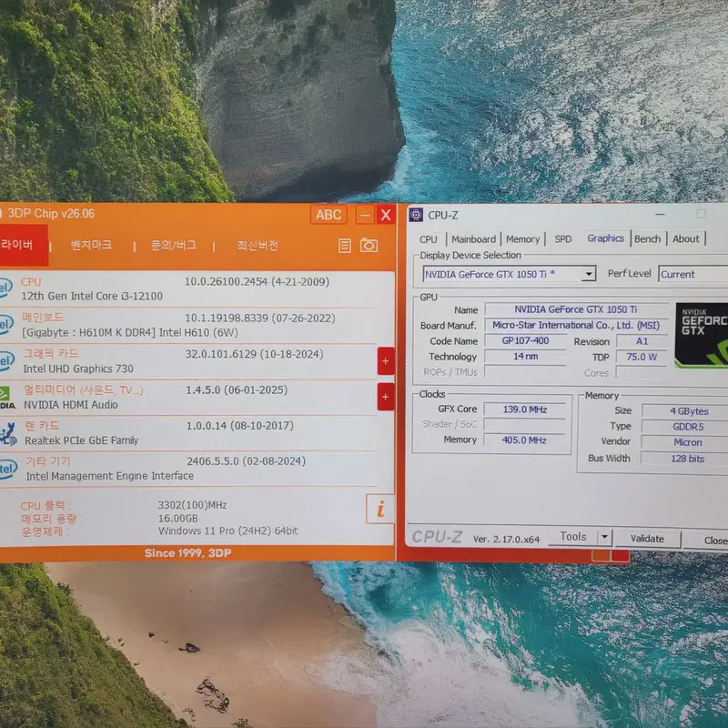Click the Technology 14 nm value
Screen dimensions: 728x728
pyautogui.click(x=525, y=357)
